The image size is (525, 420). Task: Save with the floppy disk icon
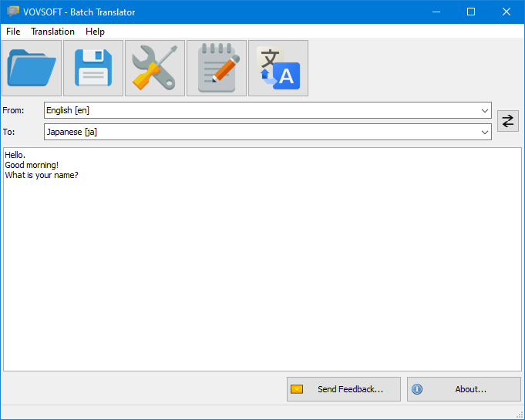click(93, 69)
